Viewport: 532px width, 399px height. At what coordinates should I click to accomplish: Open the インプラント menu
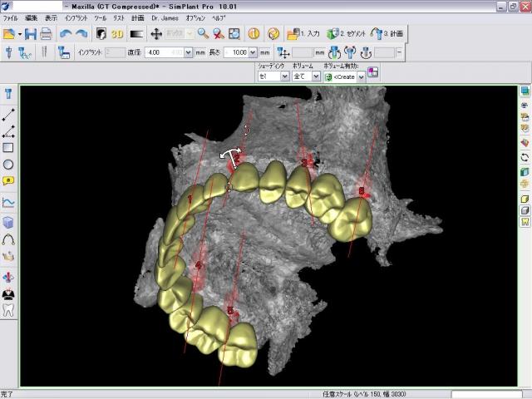(x=76, y=17)
